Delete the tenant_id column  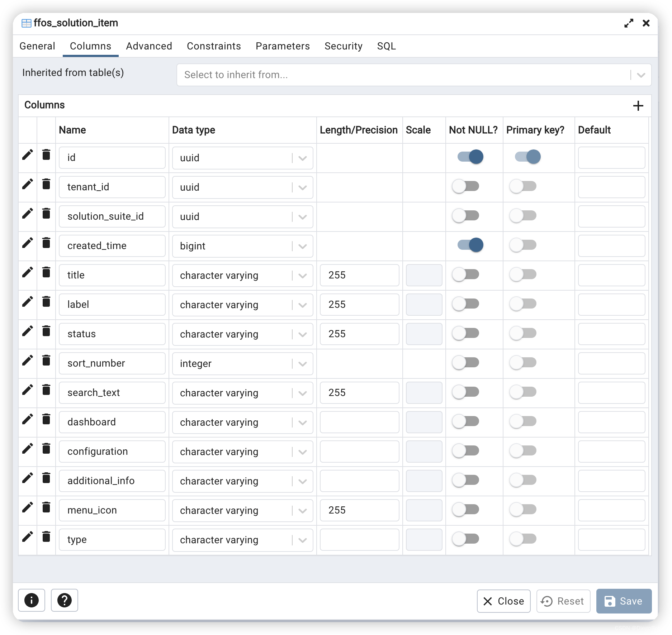[46, 184]
